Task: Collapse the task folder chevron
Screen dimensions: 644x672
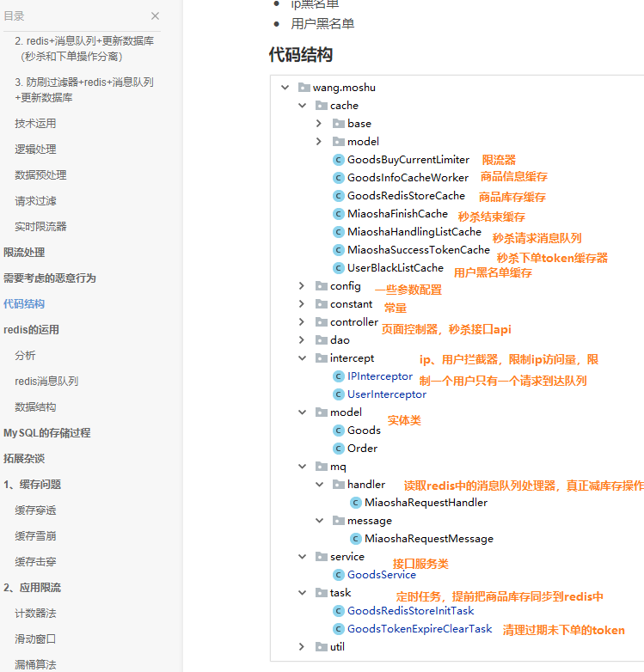Action: pos(303,593)
